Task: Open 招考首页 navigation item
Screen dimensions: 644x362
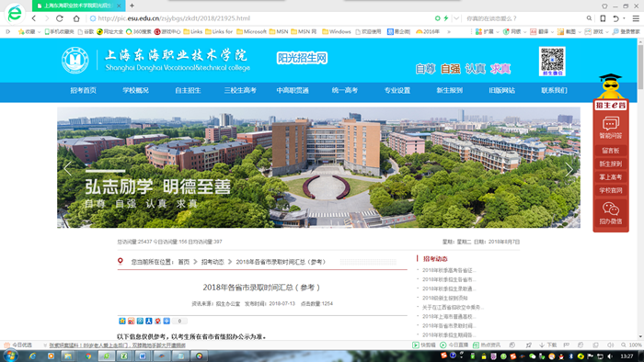Action: click(84, 90)
